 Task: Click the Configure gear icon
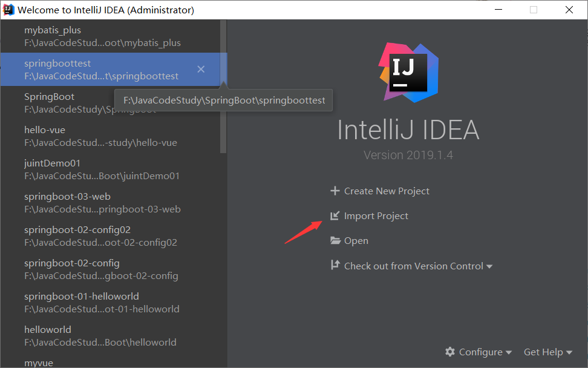pyautogui.click(x=450, y=352)
